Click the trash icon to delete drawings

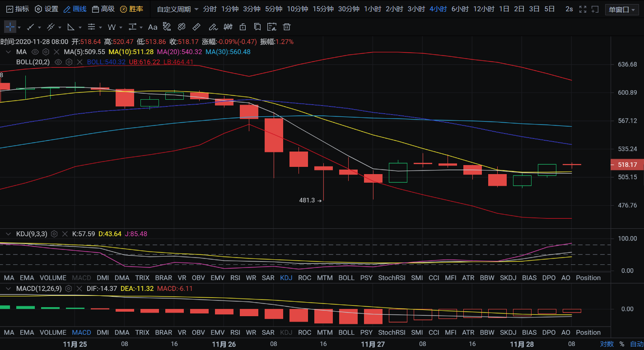(287, 27)
